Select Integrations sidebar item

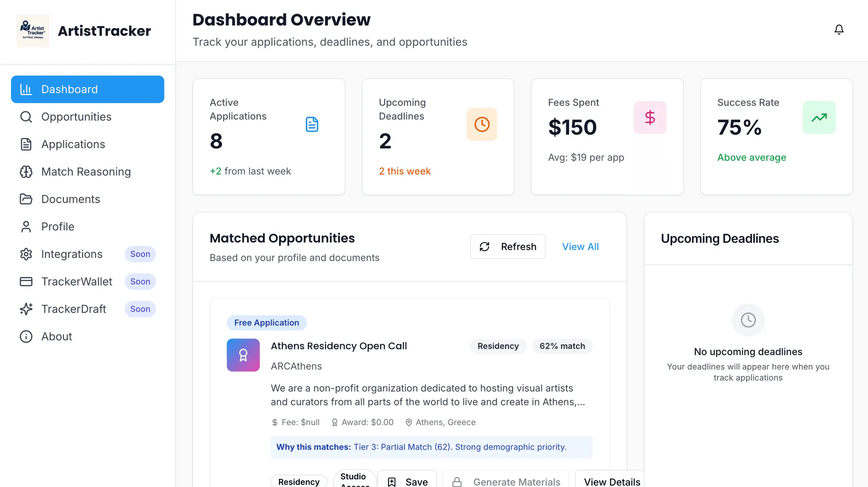(88, 254)
